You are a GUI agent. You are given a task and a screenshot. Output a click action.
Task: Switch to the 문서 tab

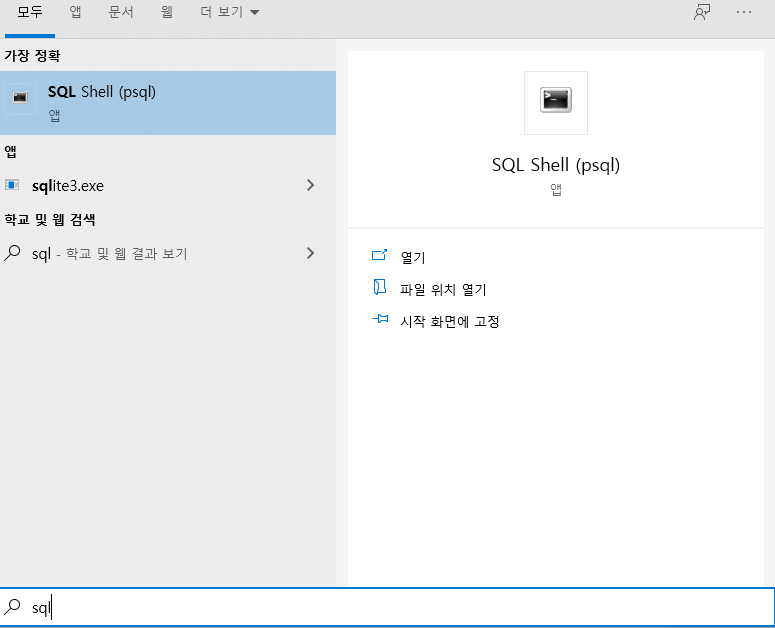pos(121,12)
